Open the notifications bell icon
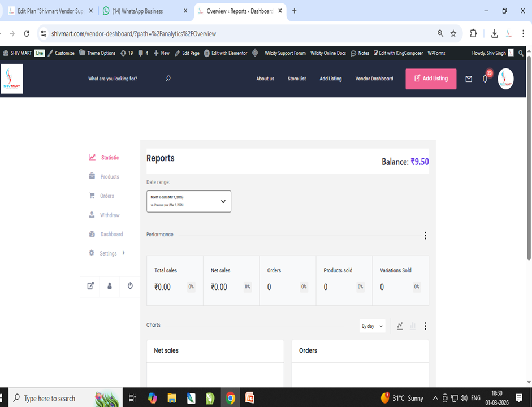The height and width of the screenshot is (407, 532). tap(485, 79)
